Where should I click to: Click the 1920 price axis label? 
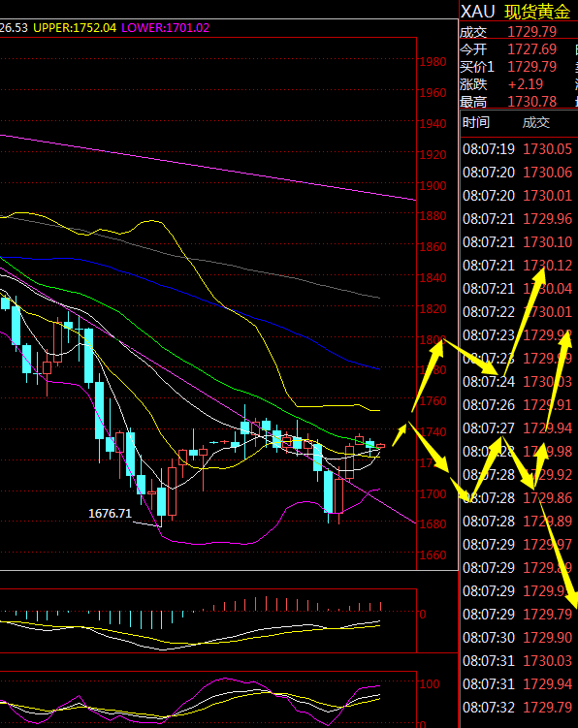click(433, 154)
